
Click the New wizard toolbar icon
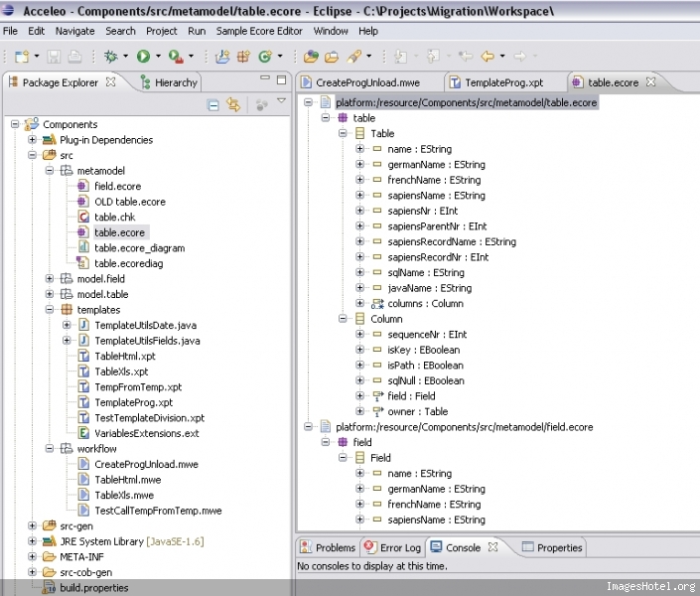click(22, 57)
